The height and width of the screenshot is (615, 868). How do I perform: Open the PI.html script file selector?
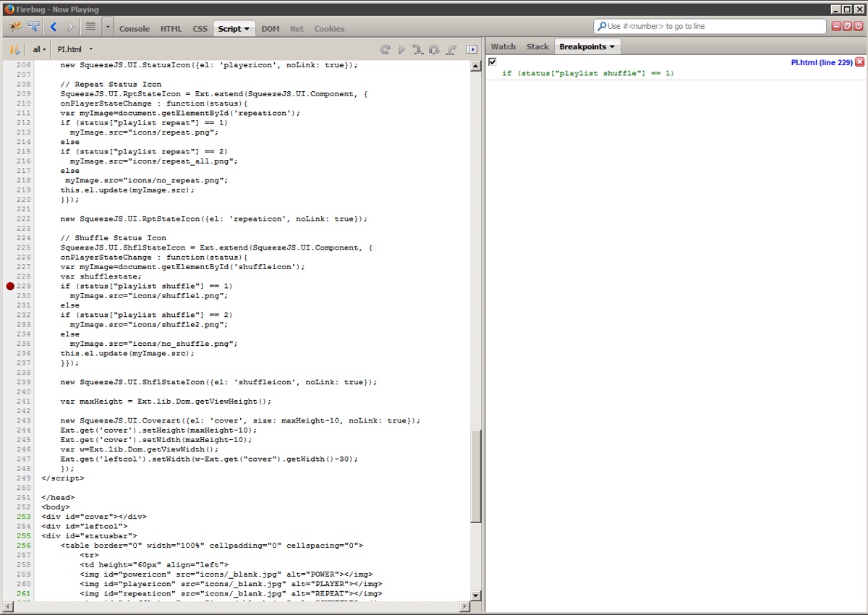(x=75, y=49)
